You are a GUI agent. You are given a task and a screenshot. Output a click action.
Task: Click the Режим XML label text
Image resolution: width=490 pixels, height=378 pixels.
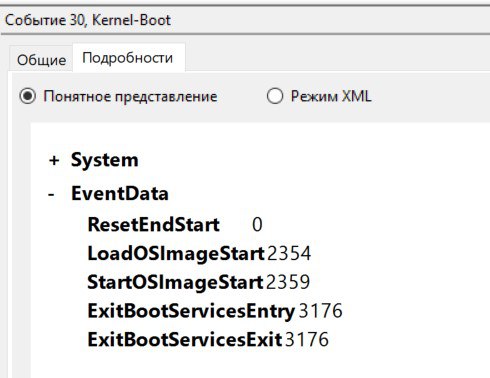[x=331, y=96]
